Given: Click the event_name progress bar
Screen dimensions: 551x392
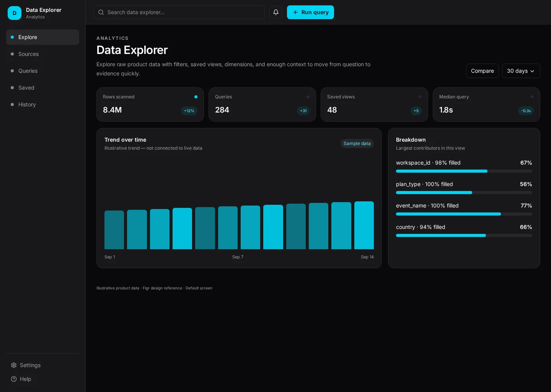Looking at the screenshot, I should [x=464, y=214].
